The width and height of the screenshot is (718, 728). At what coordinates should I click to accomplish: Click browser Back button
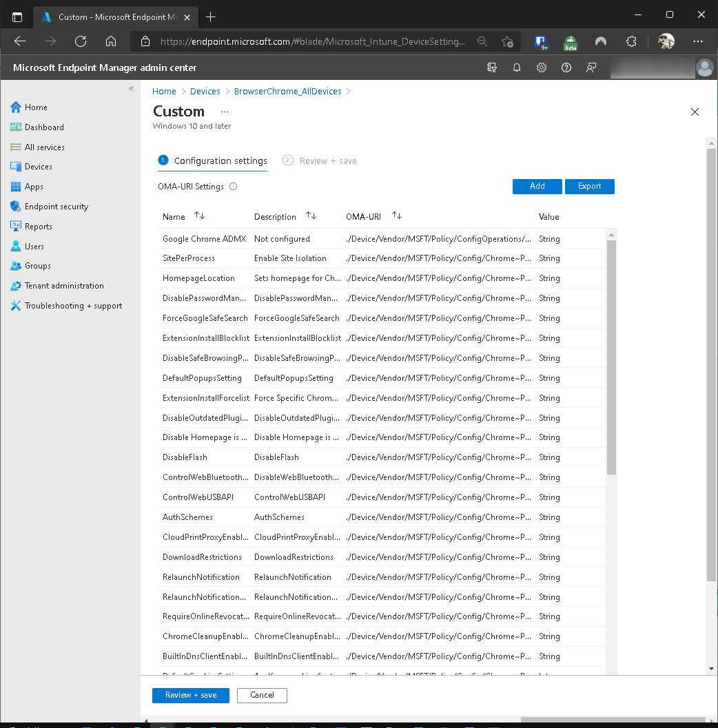click(x=20, y=41)
